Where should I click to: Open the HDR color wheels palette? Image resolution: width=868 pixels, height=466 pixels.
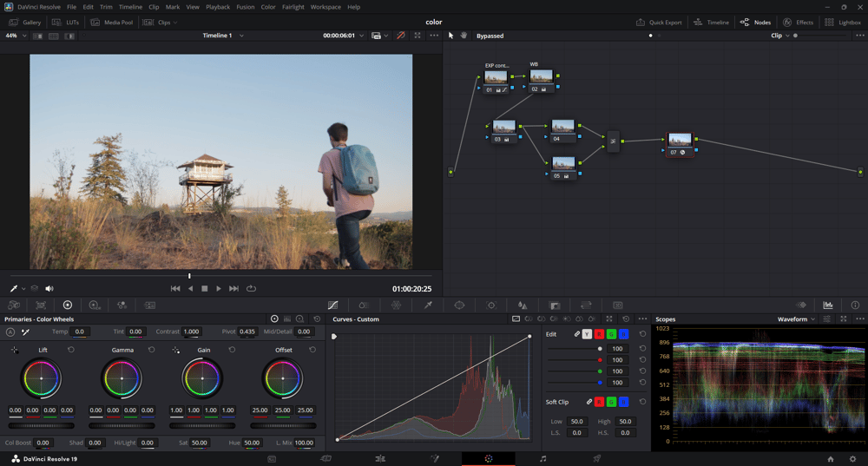[95, 305]
